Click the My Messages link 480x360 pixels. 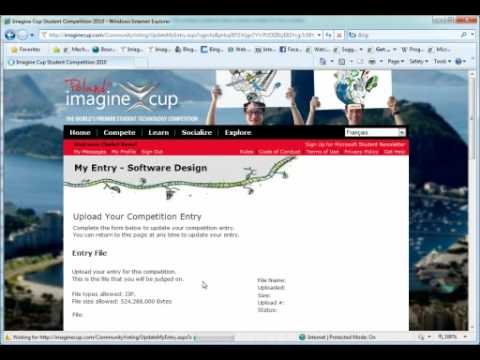point(90,152)
